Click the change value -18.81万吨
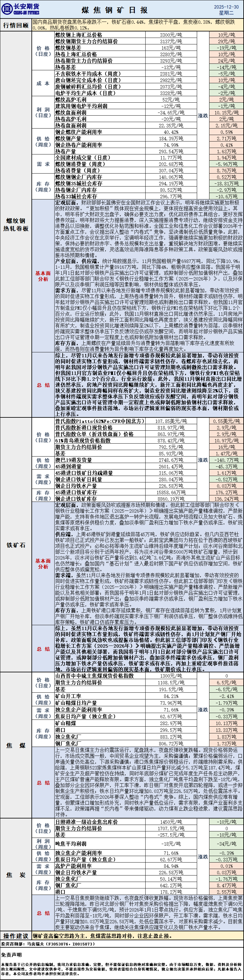The width and height of the screenshot is (244, 980). pyautogui.click(x=226, y=183)
